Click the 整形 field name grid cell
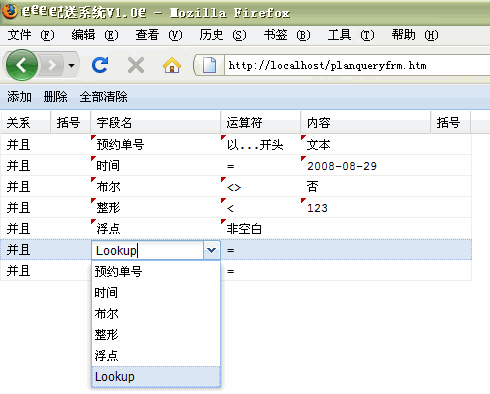 [156, 208]
